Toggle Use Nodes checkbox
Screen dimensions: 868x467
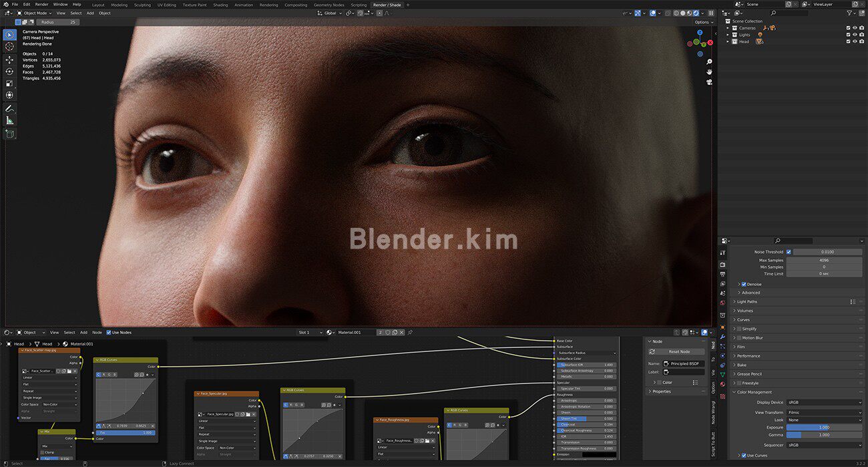point(109,332)
